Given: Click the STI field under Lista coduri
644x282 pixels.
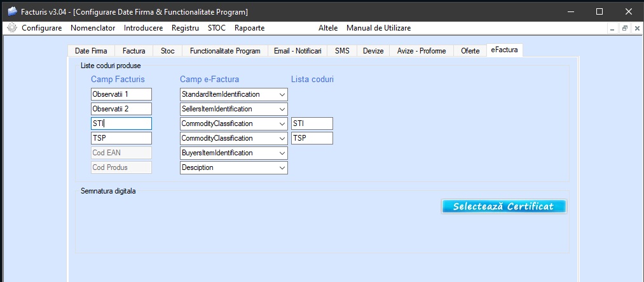Looking at the screenshot, I should click(312, 123).
